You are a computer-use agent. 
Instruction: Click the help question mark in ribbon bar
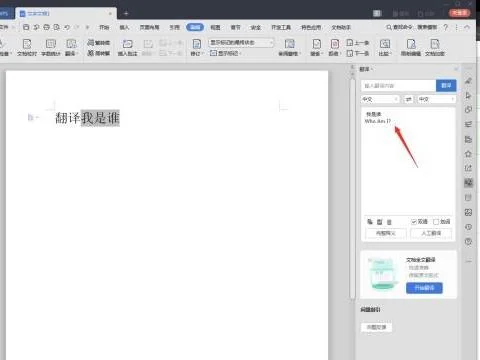(446, 27)
